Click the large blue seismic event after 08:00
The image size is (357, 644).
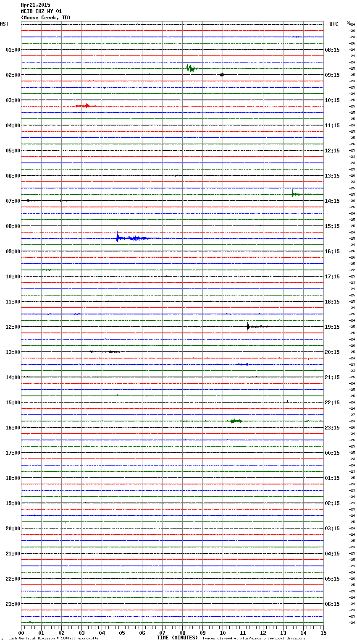(118, 238)
